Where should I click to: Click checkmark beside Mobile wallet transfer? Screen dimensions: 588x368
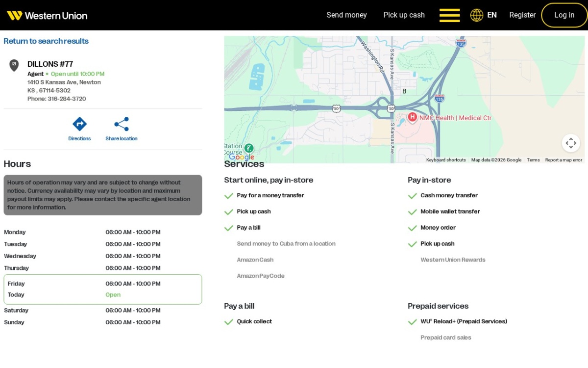click(x=412, y=212)
